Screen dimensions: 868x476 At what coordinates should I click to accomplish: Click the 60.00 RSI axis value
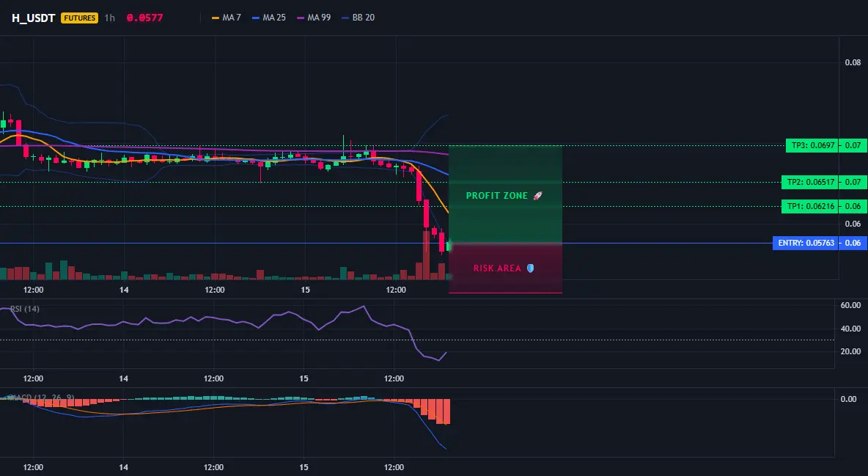click(850, 305)
